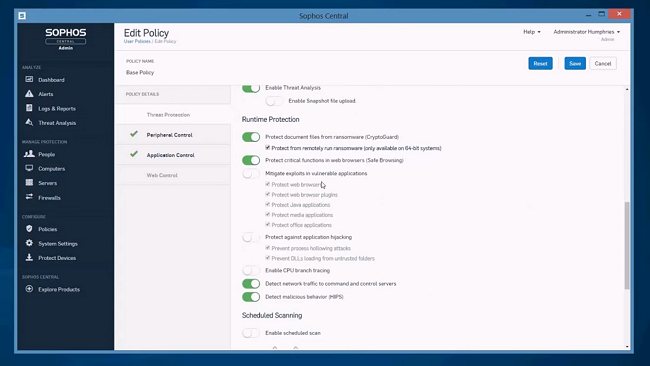The width and height of the screenshot is (650, 366).
Task: Enable Mitigate exploits in vulnerable applications
Action: coord(251,173)
